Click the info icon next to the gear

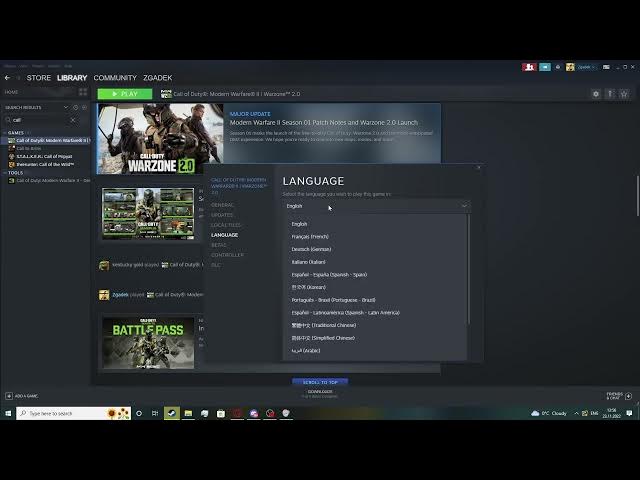[610, 94]
